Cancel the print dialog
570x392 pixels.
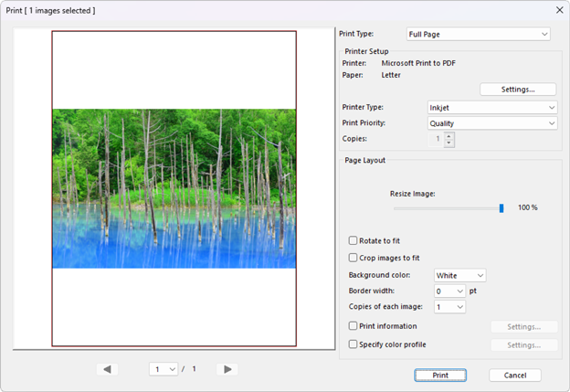(514, 376)
